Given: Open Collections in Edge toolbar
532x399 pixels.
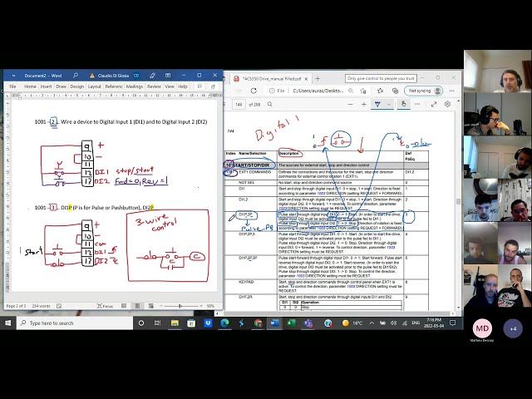Looking at the screenshot, I should (x=396, y=91).
